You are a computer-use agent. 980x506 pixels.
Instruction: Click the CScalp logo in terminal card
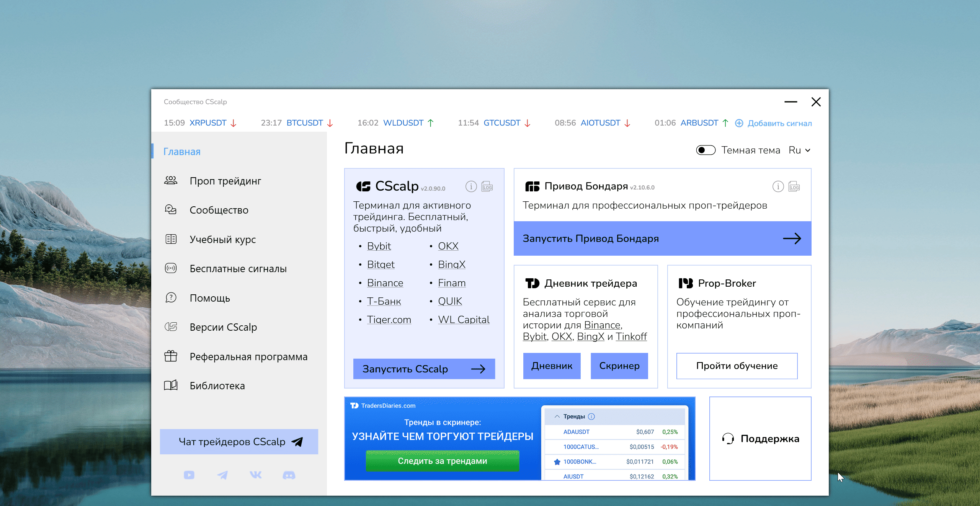[x=364, y=186]
